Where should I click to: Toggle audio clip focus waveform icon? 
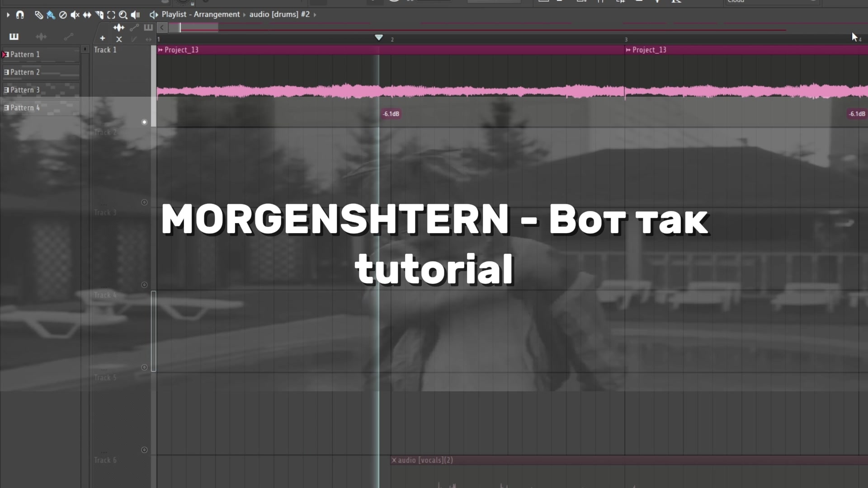click(x=119, y=28)
